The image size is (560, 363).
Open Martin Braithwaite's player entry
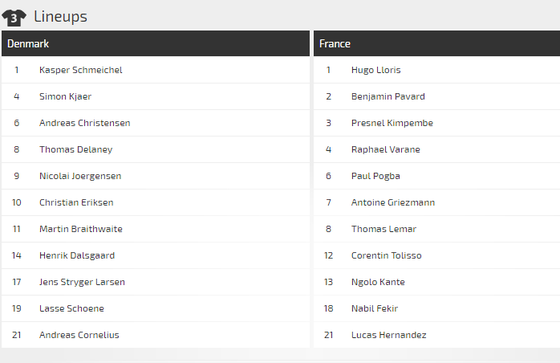(x=81, y=229)
